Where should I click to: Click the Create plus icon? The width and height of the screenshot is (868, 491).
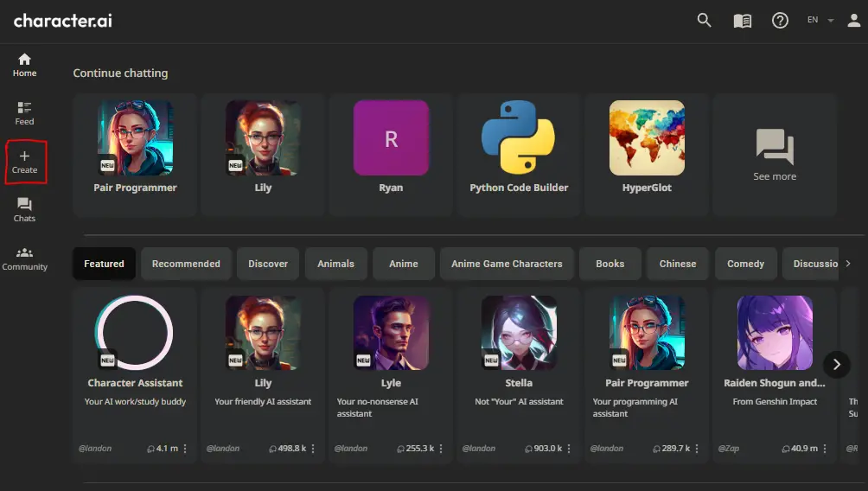coord(24,162)
